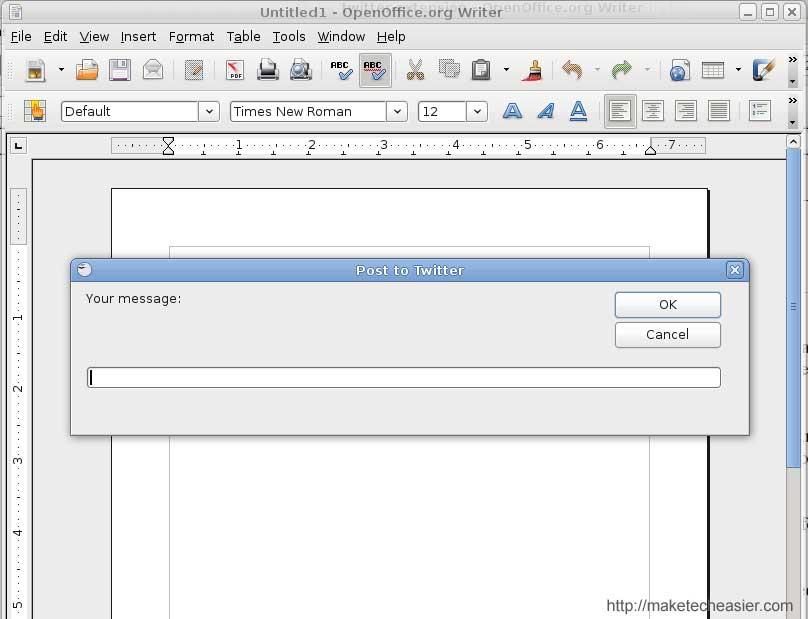
Task: Open the Print dialog
Action: 268,70
